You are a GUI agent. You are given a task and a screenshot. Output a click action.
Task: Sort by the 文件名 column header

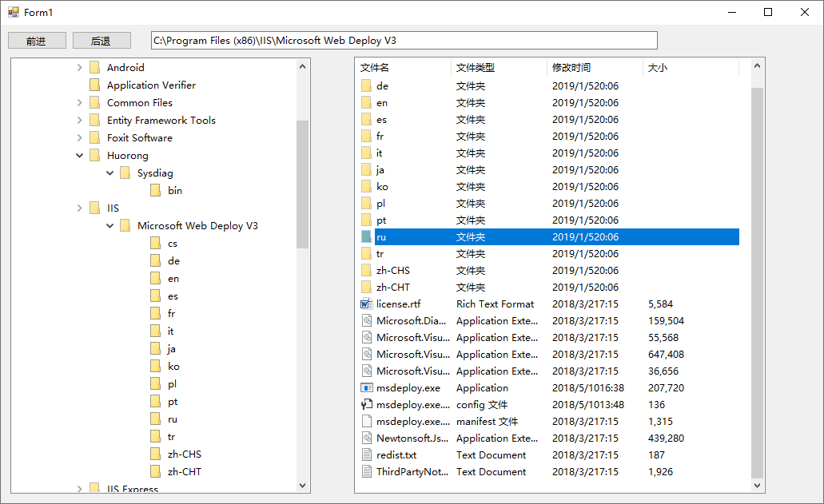tap(403, 68)
